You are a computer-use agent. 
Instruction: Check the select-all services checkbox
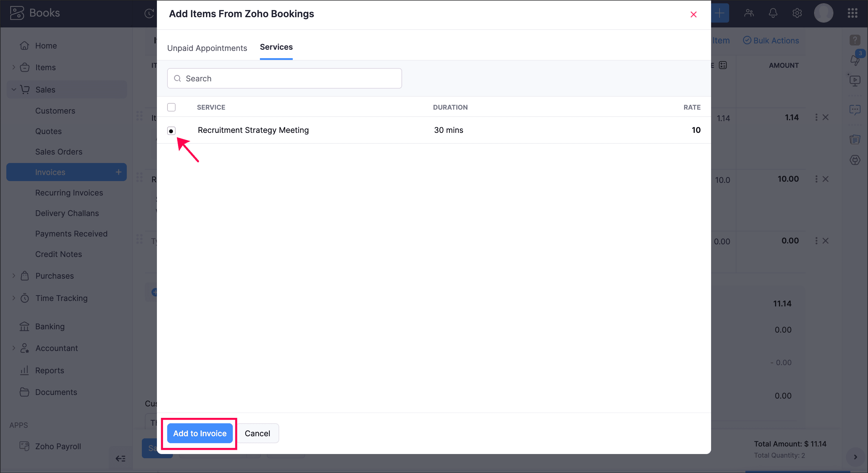click(171, 107)
